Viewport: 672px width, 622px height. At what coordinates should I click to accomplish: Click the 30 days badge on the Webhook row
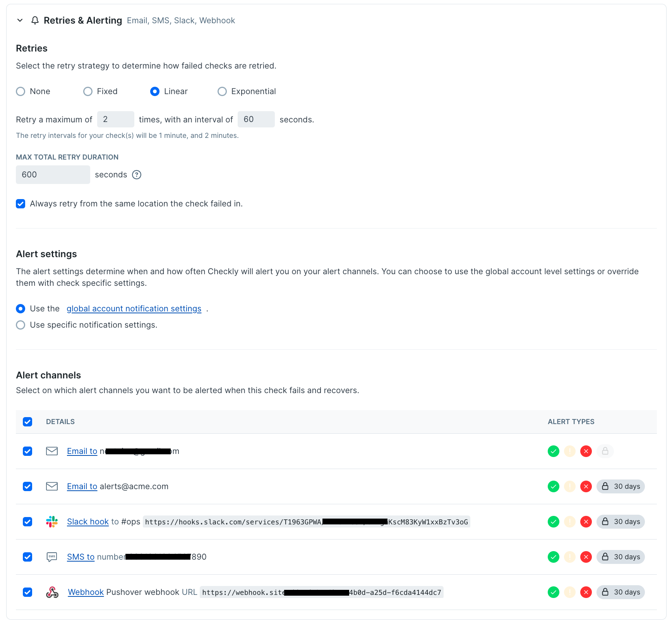point(621,592)
